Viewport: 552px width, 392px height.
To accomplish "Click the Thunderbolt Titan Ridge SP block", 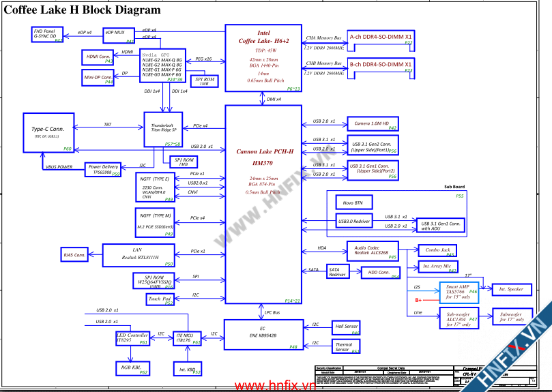I will pyautogui.click(x=164, y=128).
